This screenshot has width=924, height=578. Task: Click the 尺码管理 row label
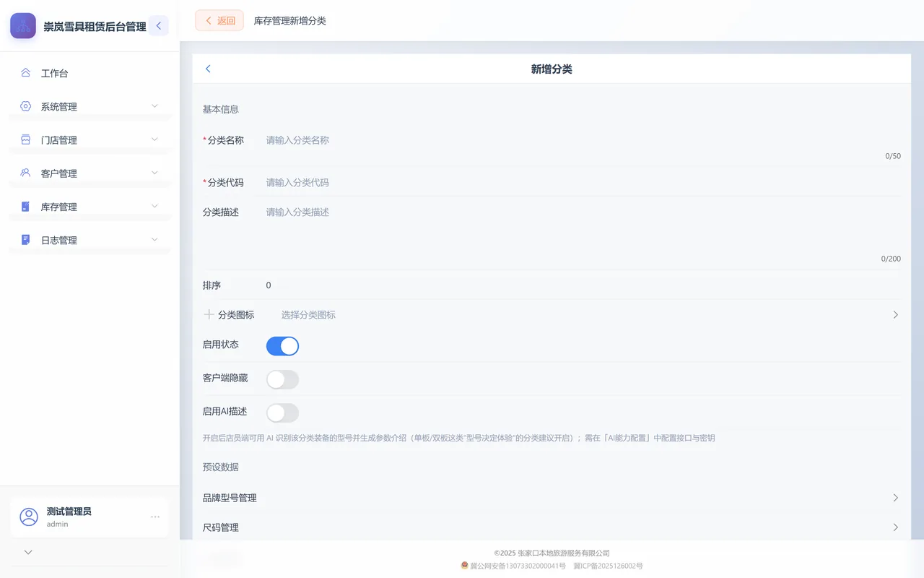point(221,527)
